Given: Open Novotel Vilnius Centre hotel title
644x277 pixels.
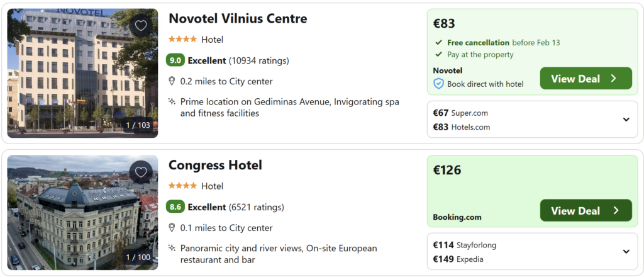Looking at the screenshot, I should 238,19.
